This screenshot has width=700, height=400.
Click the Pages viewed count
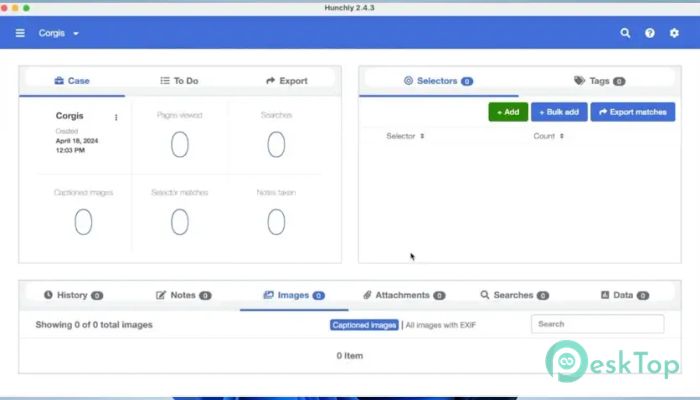179,144
